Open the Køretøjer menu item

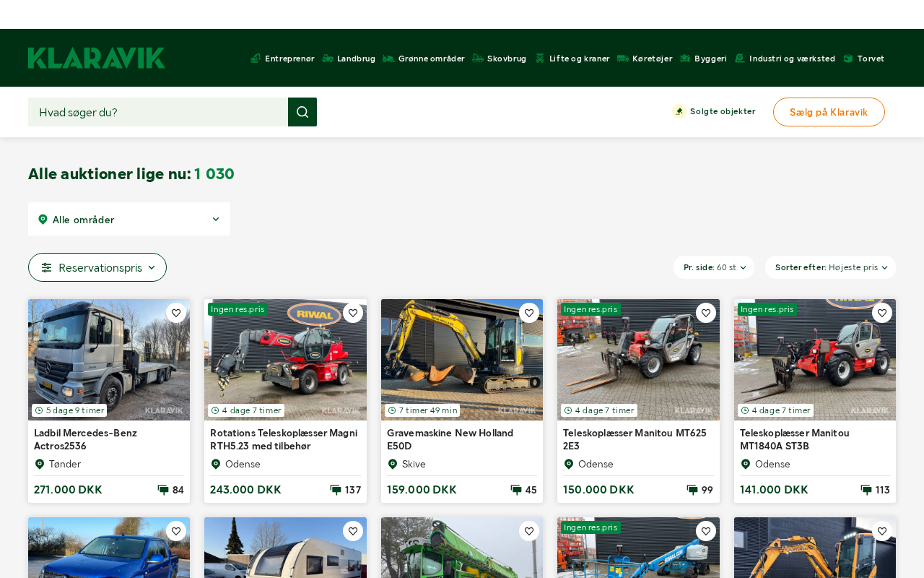tap(652, 59)
